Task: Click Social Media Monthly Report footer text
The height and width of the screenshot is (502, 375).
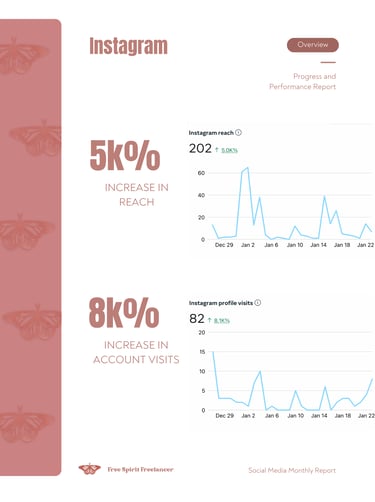Action: pos(292,470)
